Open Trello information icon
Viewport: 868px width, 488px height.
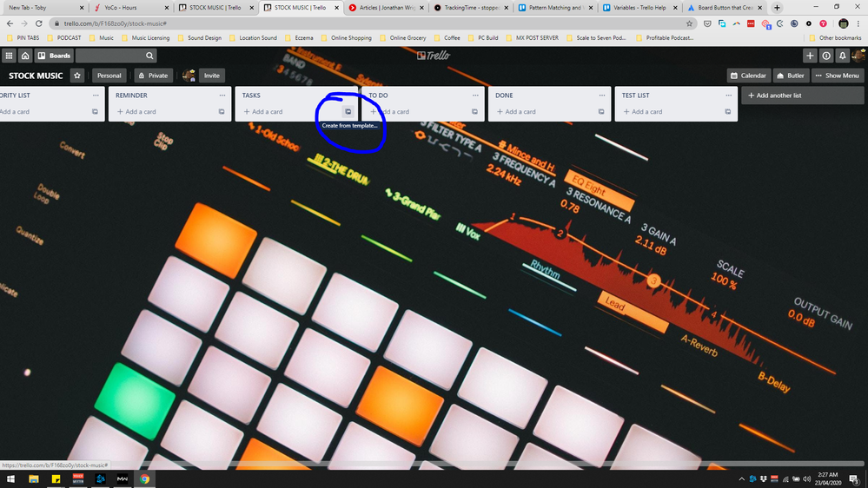pyautogui.click(x=826, y=56)
